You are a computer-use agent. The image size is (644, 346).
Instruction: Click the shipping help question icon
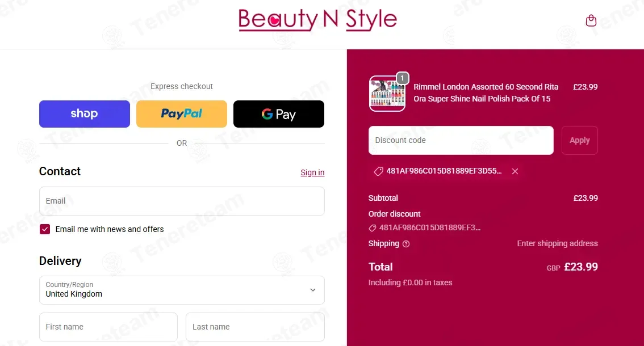(406, 244)
